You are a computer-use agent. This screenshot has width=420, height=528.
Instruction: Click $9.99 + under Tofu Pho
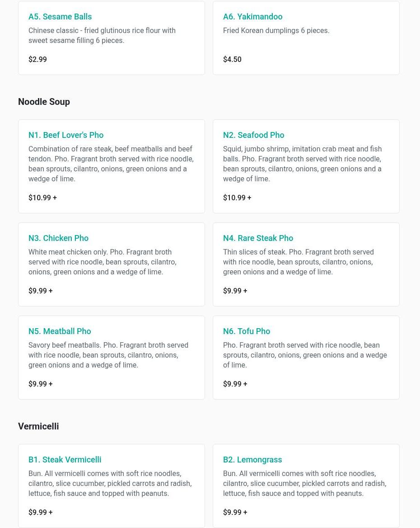[235, 384]
